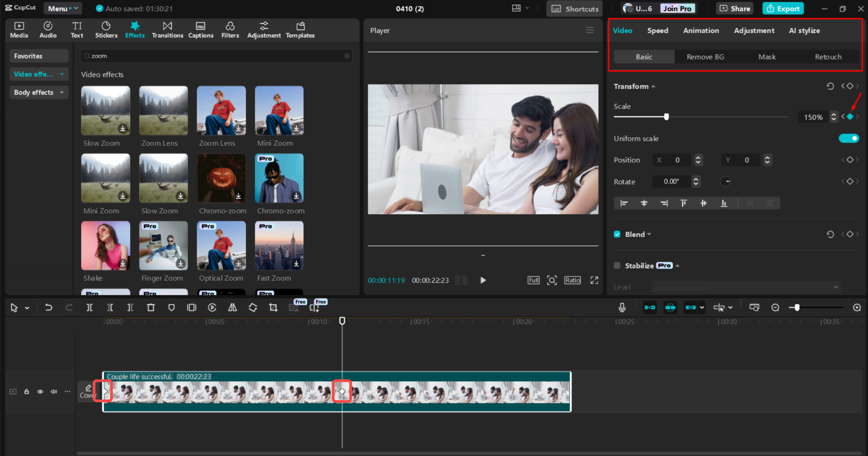Switch to the Animation tab
868x456 pixels.
[701, 30]
